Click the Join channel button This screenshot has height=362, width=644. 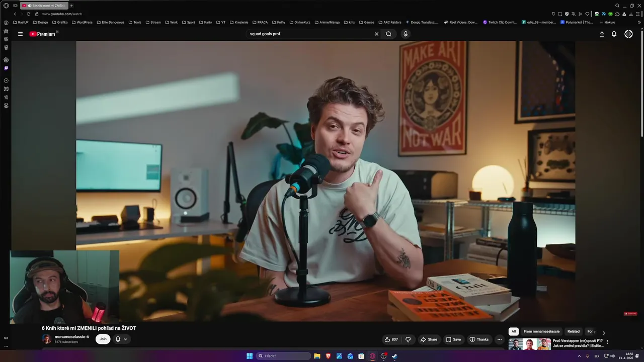103,339
